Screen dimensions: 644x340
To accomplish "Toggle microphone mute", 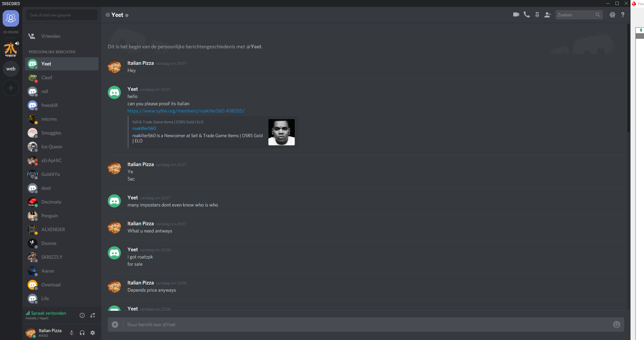I will pos(72,333).
